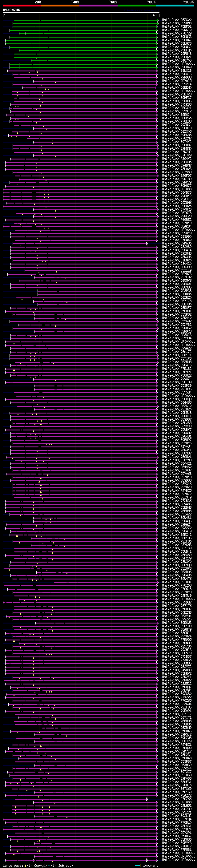Click the green alignment bar for UniRef100_C6ZS00
Screen dimensions: 197x868
[x=85, y=20]
